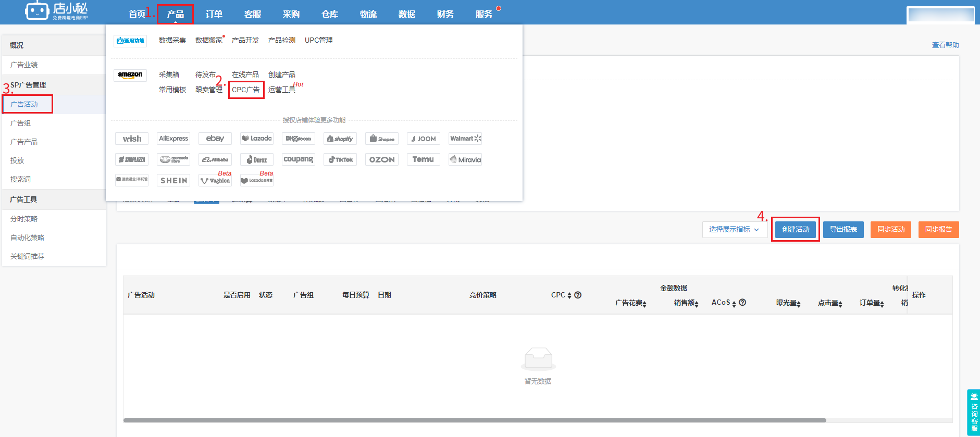Open the 查看帮助 link
980x437 pixels.
point(946,45)
